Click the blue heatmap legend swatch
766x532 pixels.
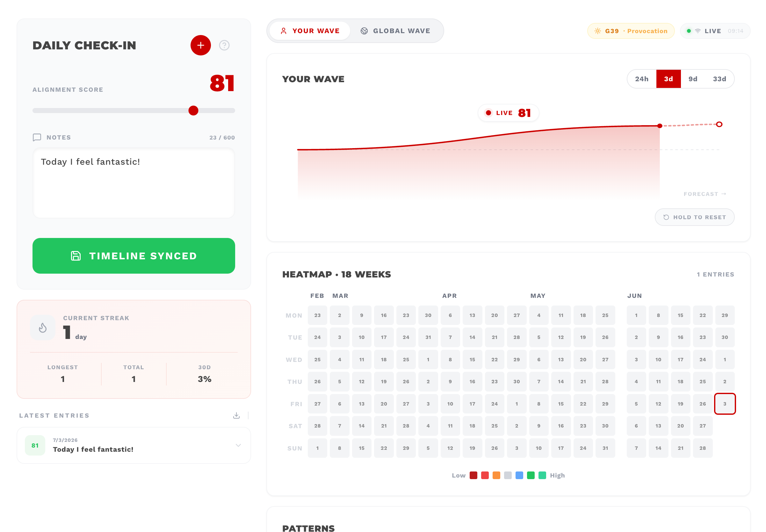click(x=519, y=475)
